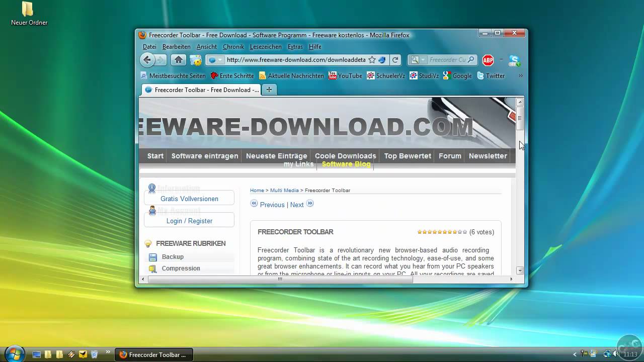Bookmark page with the star icon
This screenshot has width=644, height=362.
372,60
